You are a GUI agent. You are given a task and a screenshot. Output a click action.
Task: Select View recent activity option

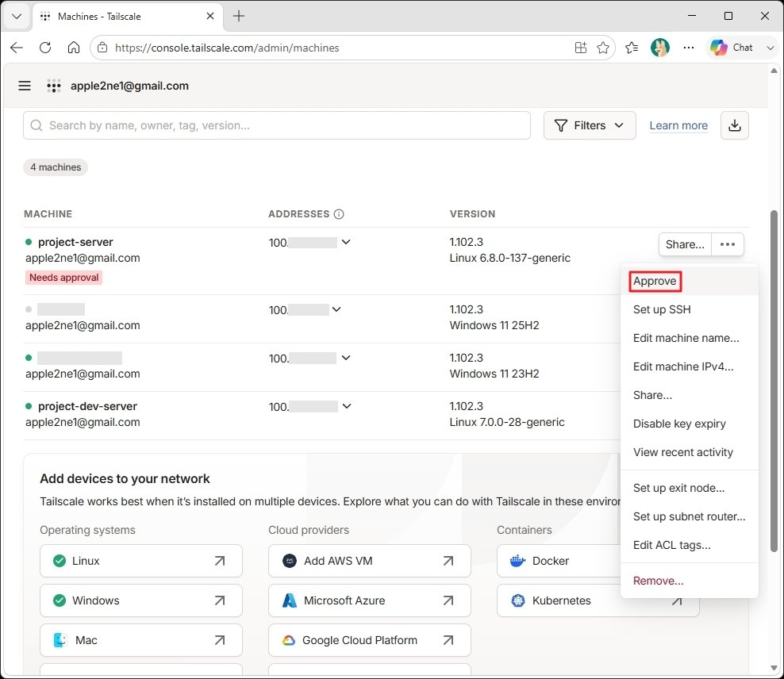tap(690, 451)
